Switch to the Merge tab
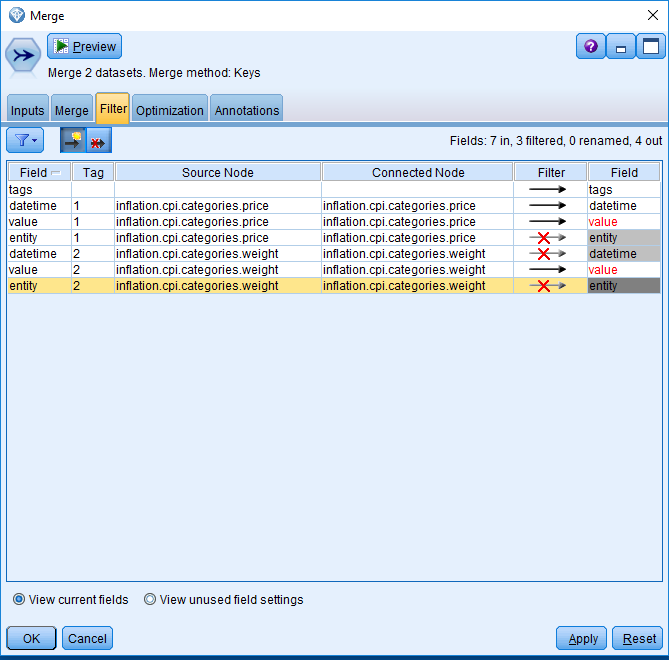 [x=72, y=109]
